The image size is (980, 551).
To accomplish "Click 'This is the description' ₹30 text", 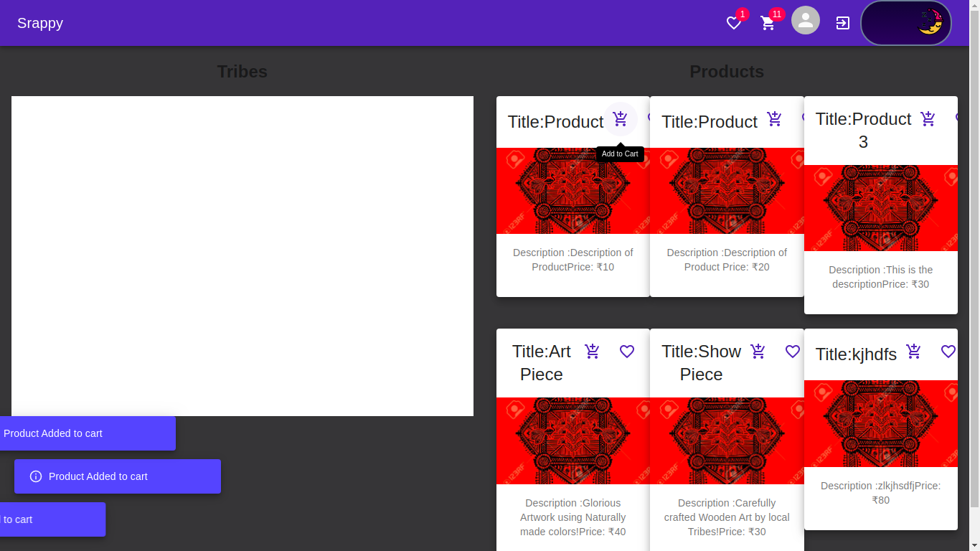I will click(881, 277).
